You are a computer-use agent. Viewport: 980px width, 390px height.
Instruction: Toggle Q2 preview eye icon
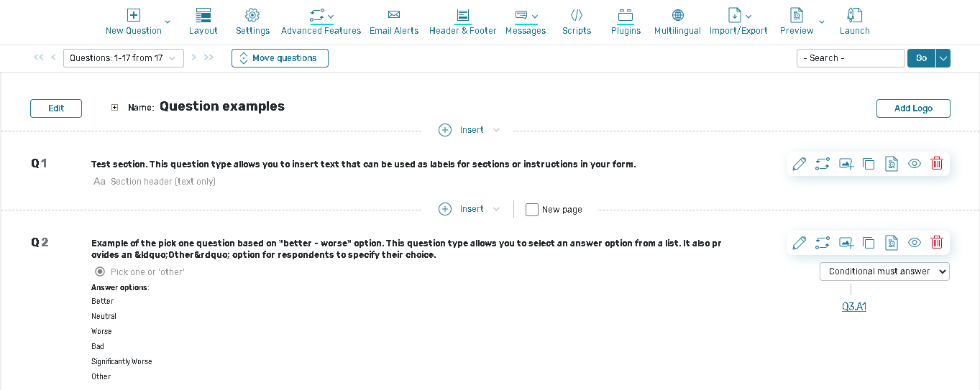[914, 243]
